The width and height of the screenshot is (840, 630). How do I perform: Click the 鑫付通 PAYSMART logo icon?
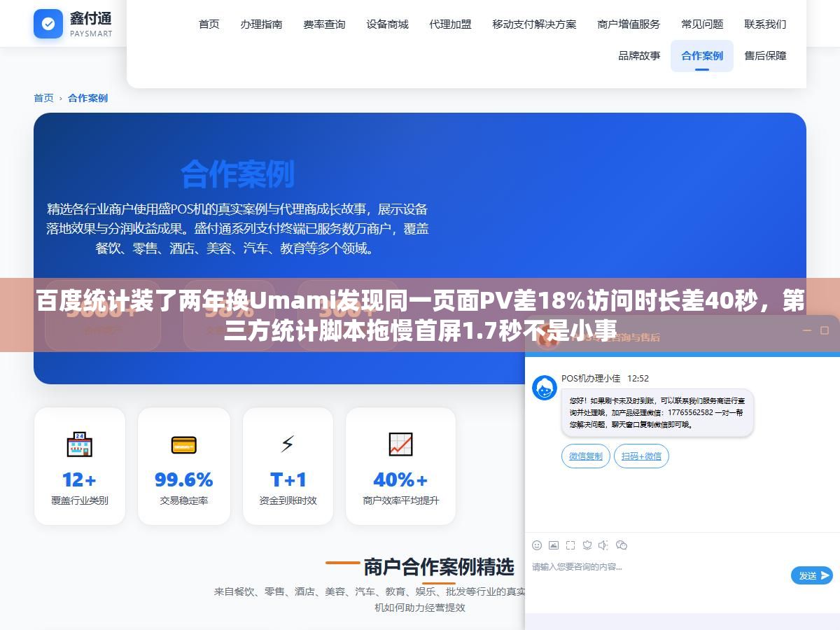pos(48,24)
